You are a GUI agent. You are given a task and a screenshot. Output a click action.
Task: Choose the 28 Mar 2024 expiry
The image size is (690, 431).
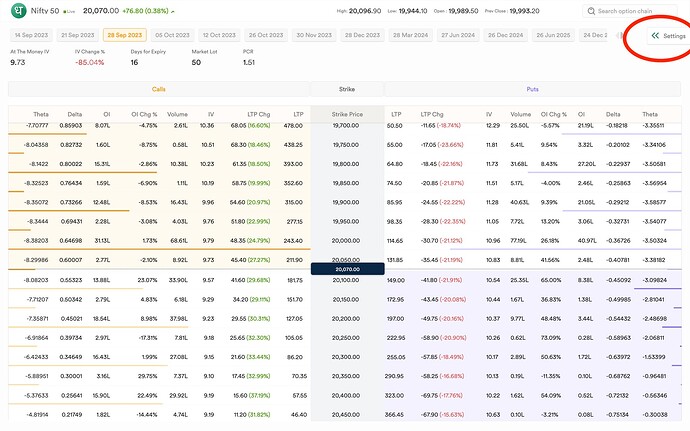411,35
